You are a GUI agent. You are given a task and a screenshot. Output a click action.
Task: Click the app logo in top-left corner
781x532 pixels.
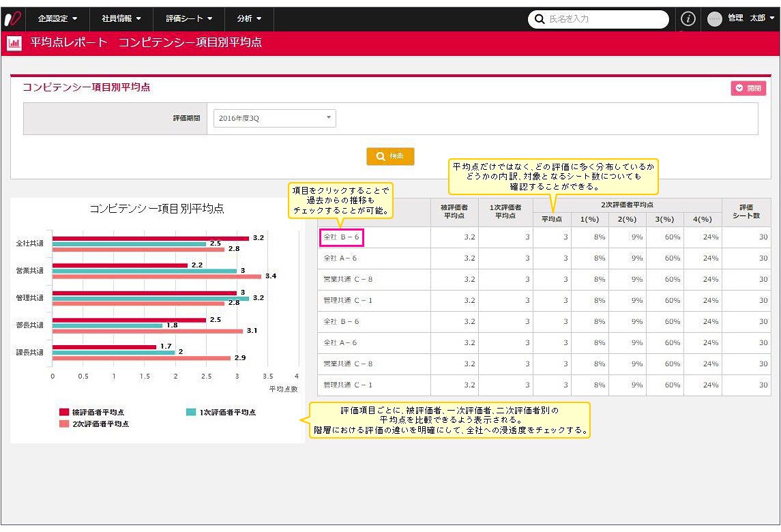coord(12,19)
